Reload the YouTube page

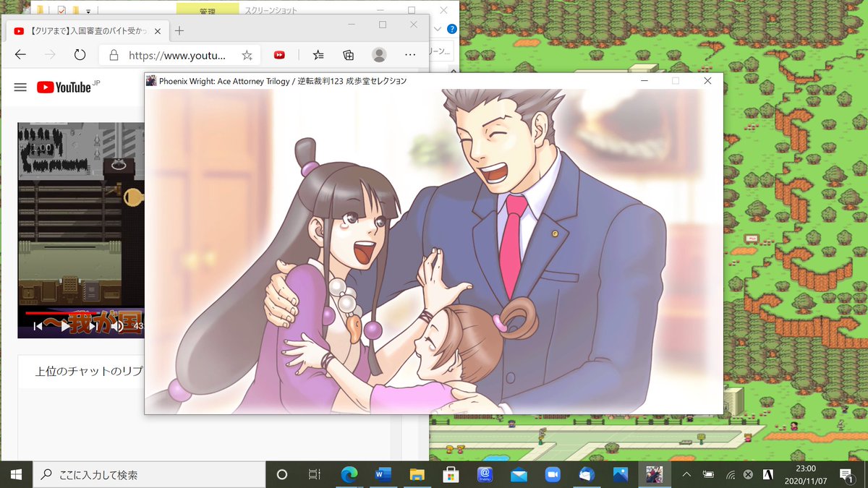(80, 54)
